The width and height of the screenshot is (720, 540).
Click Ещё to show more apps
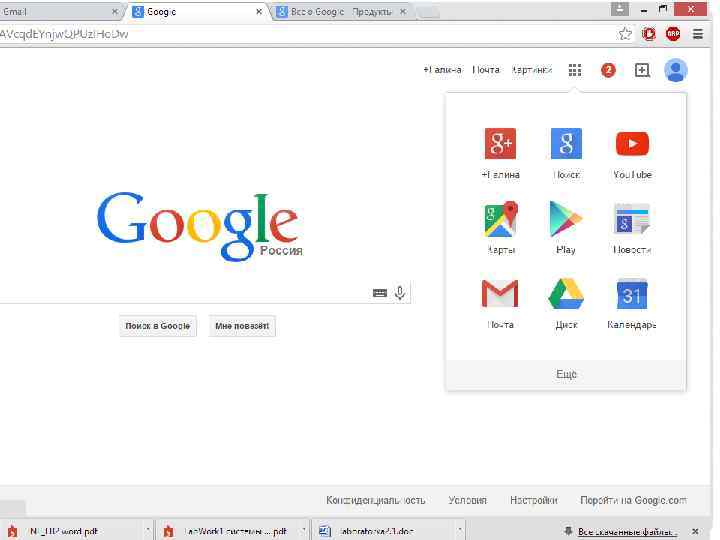tap(566, 374)
